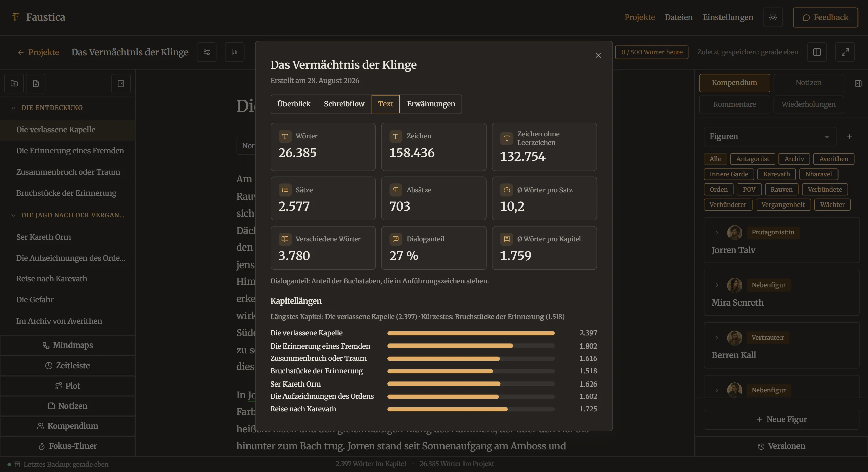Open project settings sliders icon

[x=206, y=52]
